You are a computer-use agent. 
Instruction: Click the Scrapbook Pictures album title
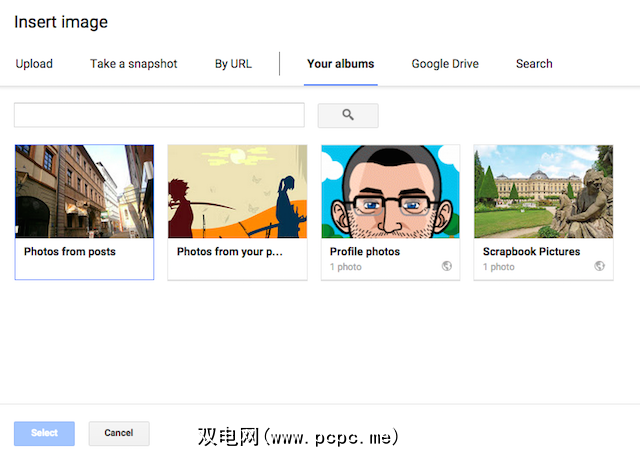click(531, 252)
